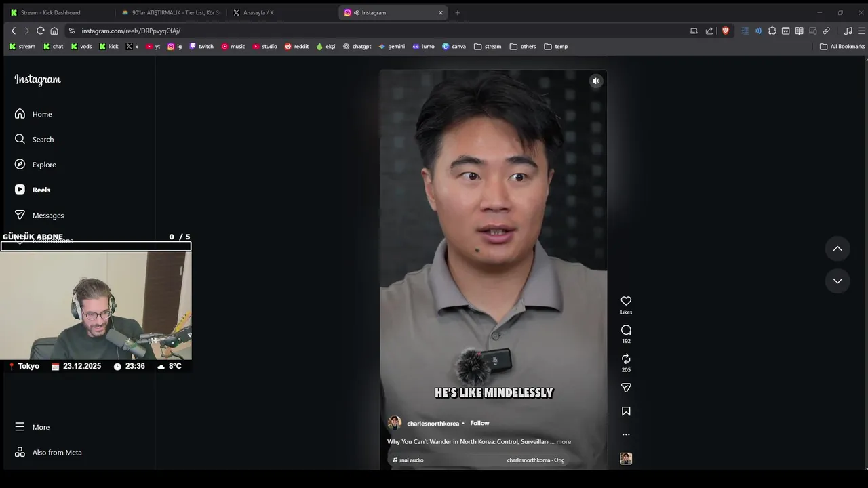Expand the temp bookmarks folder
The width and height of the screenshot is (868, 488).
tap(556, 47)
